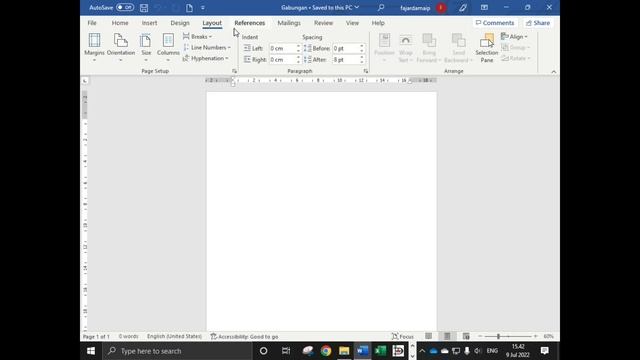This screenshot has width=640, height=360.
Task: Open the Margins dropdown
Action: (x=94, y=47)
